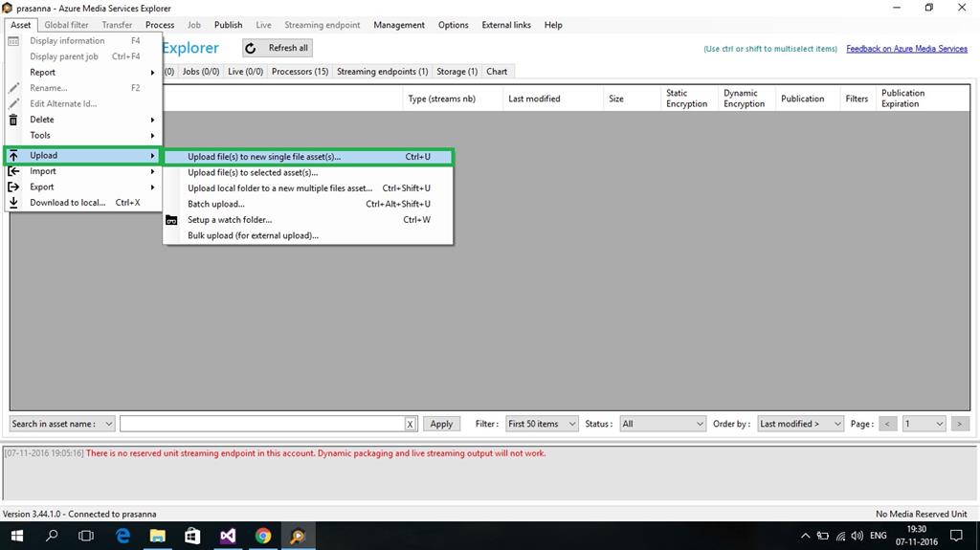Open the Options menu

pyautogui.click(x=453, y=25)
